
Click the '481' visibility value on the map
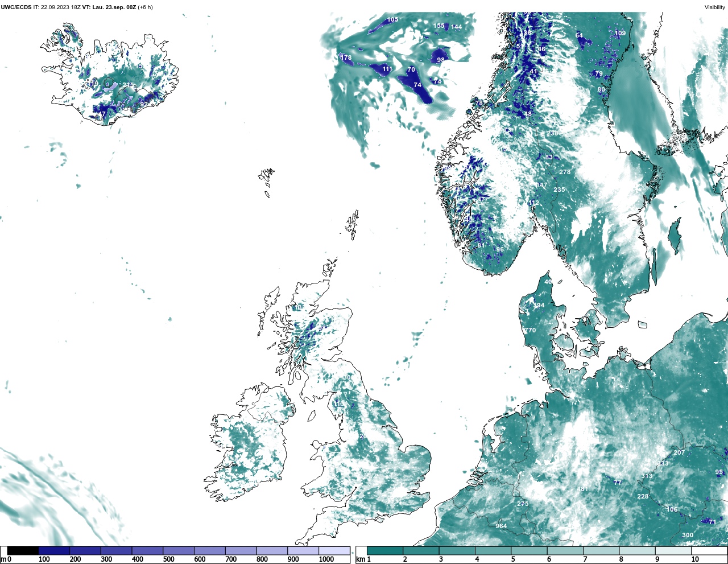coord(582,489)
